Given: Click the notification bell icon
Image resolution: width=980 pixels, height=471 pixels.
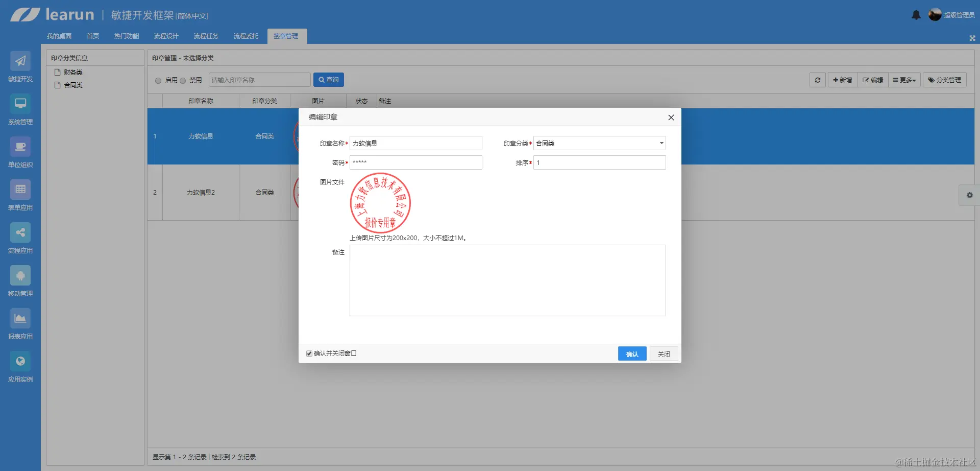Looking at the screenshot, I should 916,15.
